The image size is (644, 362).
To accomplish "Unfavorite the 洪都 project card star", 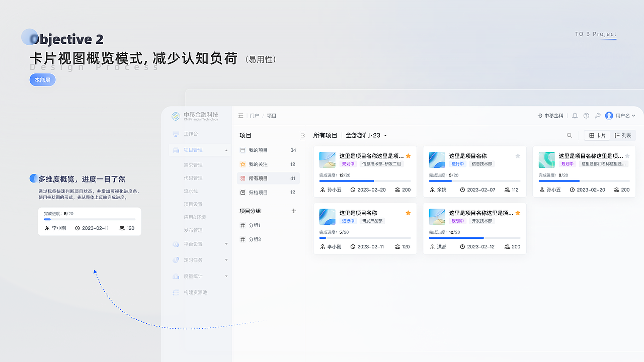I will tap(518, 213).
